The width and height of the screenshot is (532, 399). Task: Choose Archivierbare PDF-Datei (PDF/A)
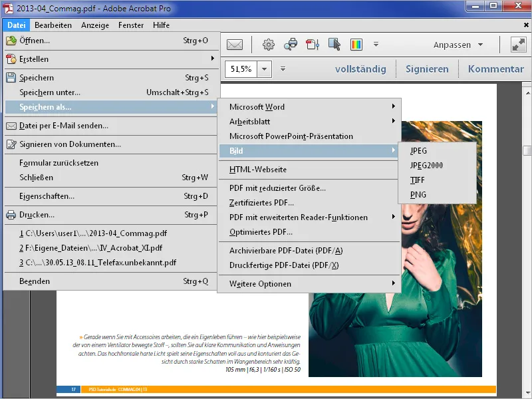click(309, 251)
